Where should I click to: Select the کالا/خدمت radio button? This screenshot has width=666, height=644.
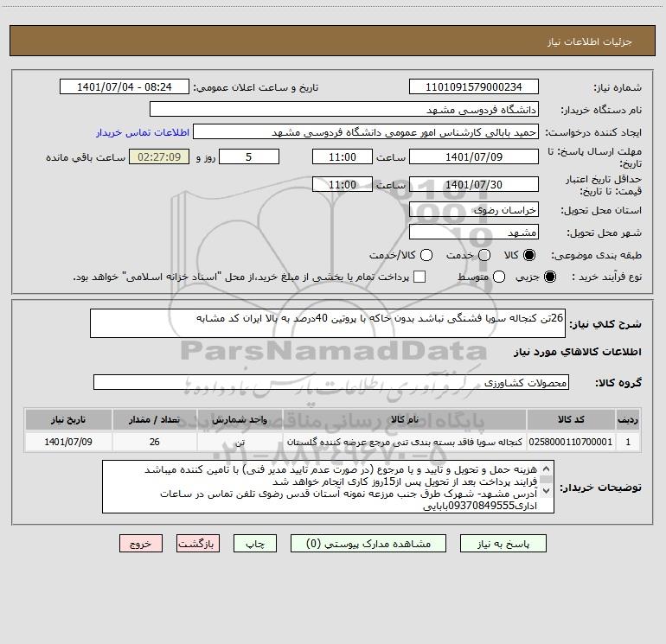426,255
